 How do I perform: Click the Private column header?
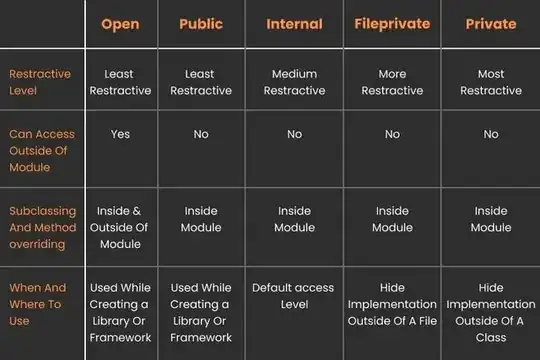[491, 24]
